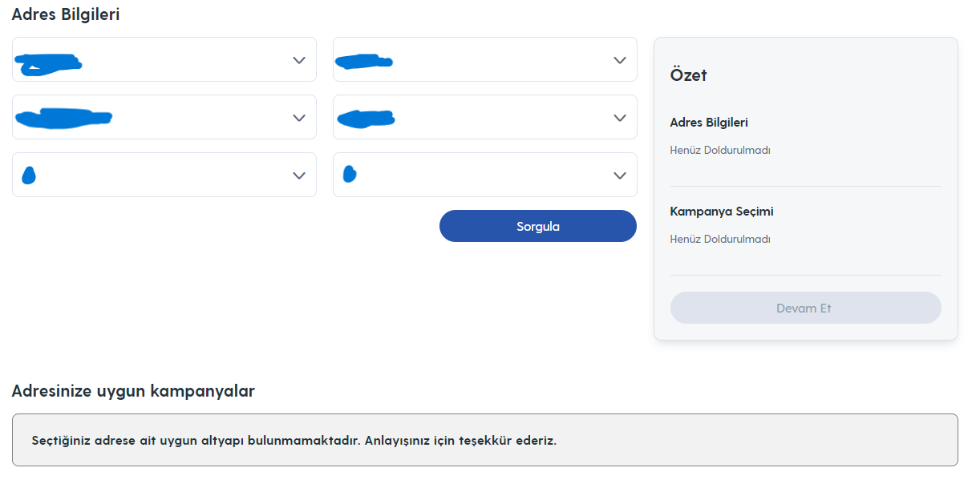Screen dimensions: 980x488
Task: Click Adres Bilgileri page heading
Action: pos(66,14)
